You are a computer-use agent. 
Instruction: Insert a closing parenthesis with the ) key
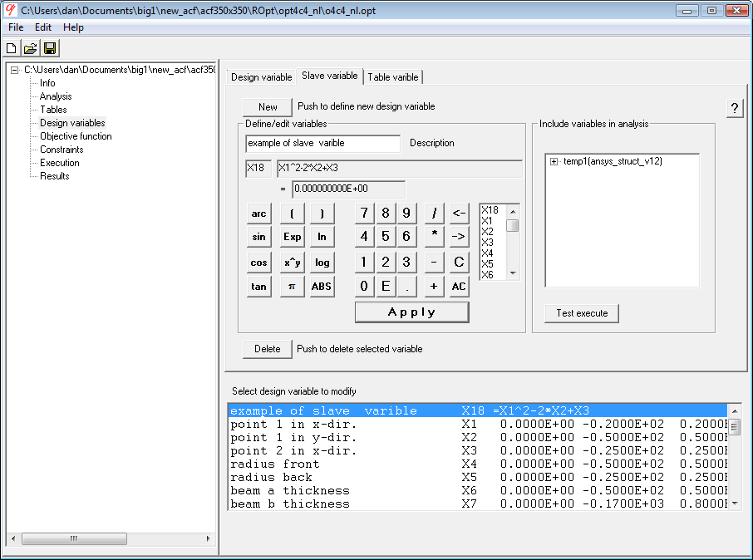click(322, 214)
